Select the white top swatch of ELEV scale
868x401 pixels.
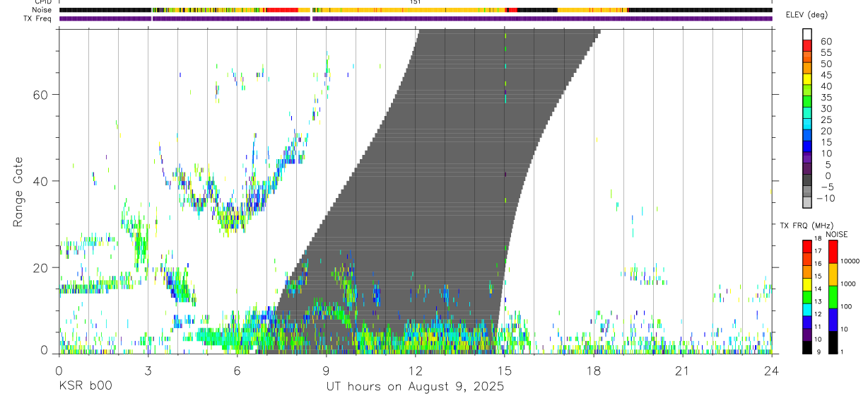[808, 35]
